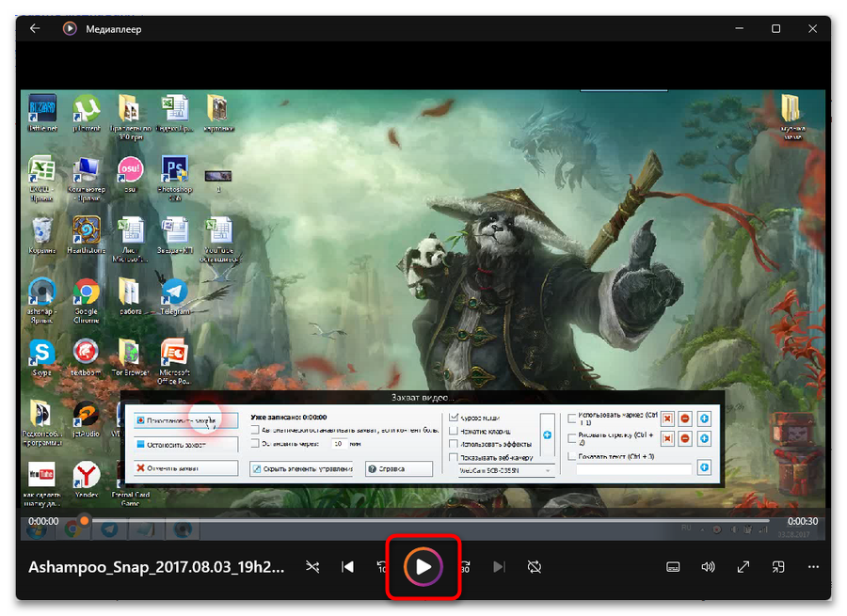Viewport: 847px width, 616px height.
Task: Click the elapsed time 0:00:00
Action: coord(43,522)
